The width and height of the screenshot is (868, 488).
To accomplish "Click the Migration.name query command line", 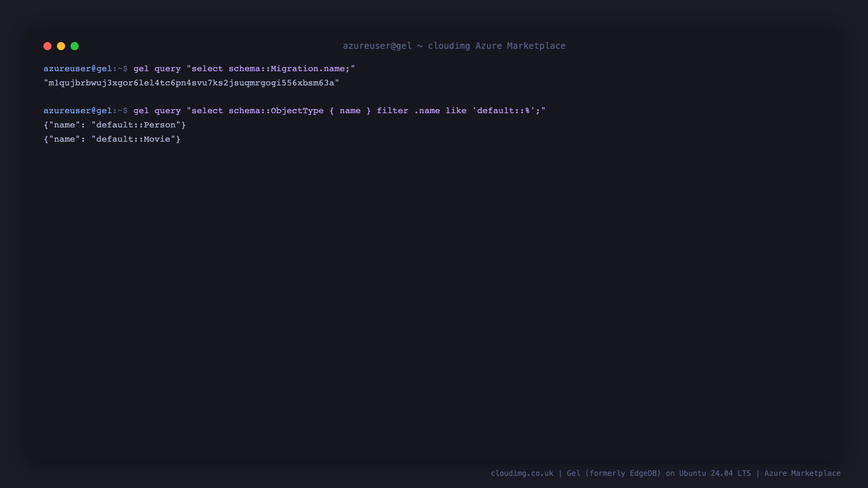I will click(x=199, y=68).
